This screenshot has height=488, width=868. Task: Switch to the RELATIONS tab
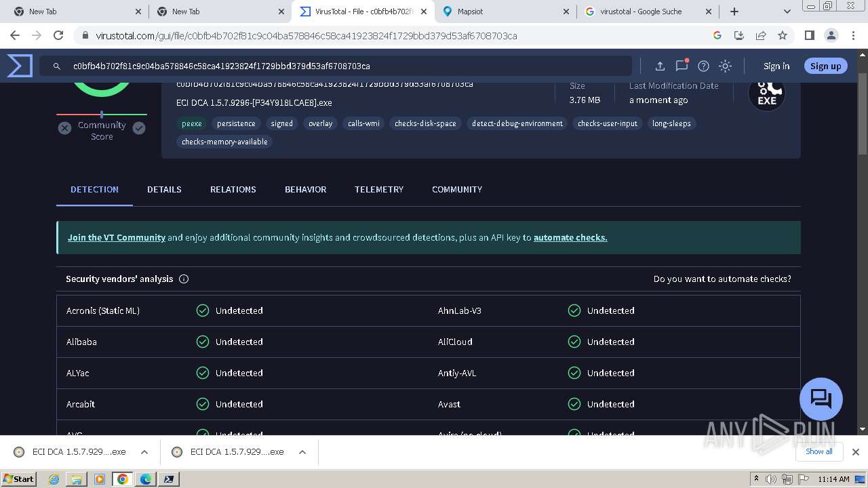tap(233, 189)
